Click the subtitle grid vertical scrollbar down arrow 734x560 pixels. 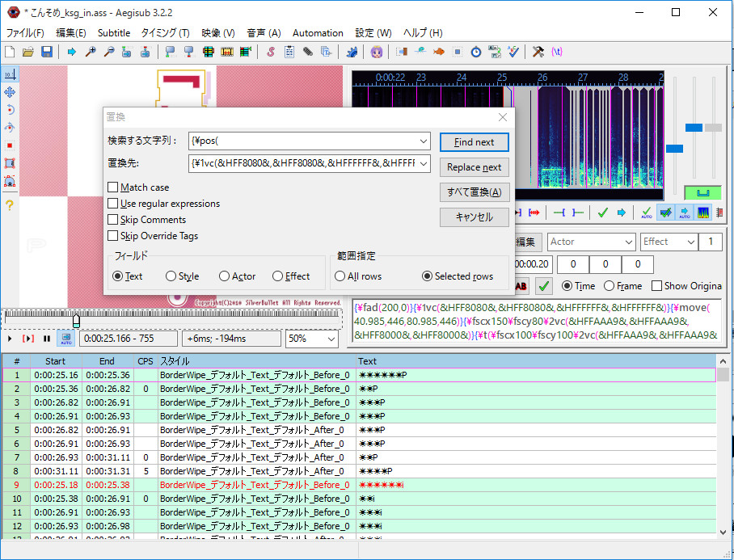click(x=723, y=532)
